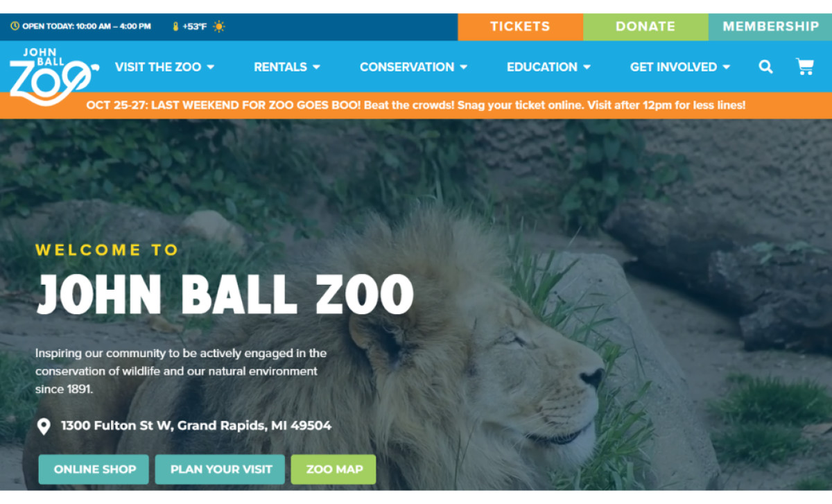
Task: Expand the Conservation dropdown arrow
Action: (x=463, y=67)
